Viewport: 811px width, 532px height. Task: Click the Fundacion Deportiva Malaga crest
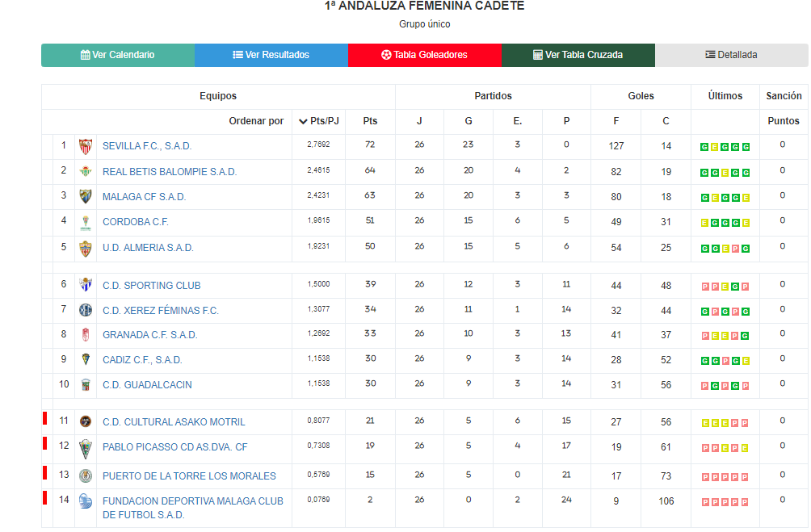(x=86, y=501)
